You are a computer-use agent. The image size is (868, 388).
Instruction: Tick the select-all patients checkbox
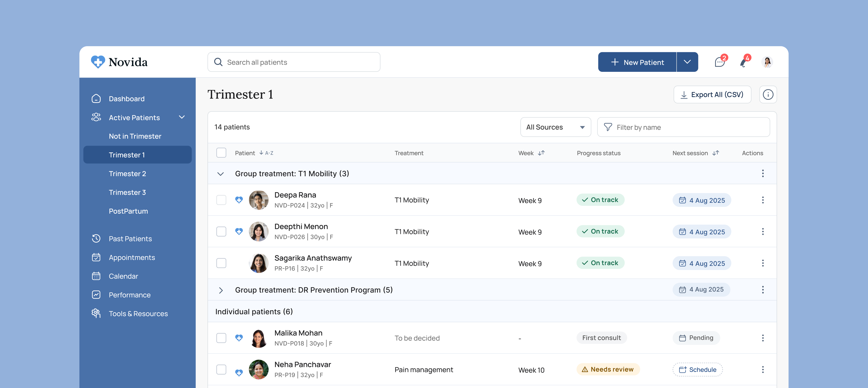coord(221,153)
